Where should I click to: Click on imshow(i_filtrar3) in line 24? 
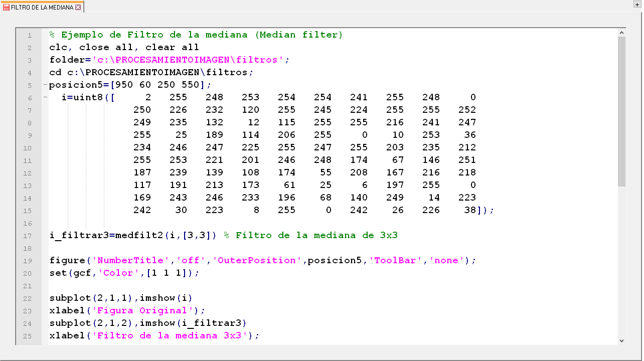193,323
